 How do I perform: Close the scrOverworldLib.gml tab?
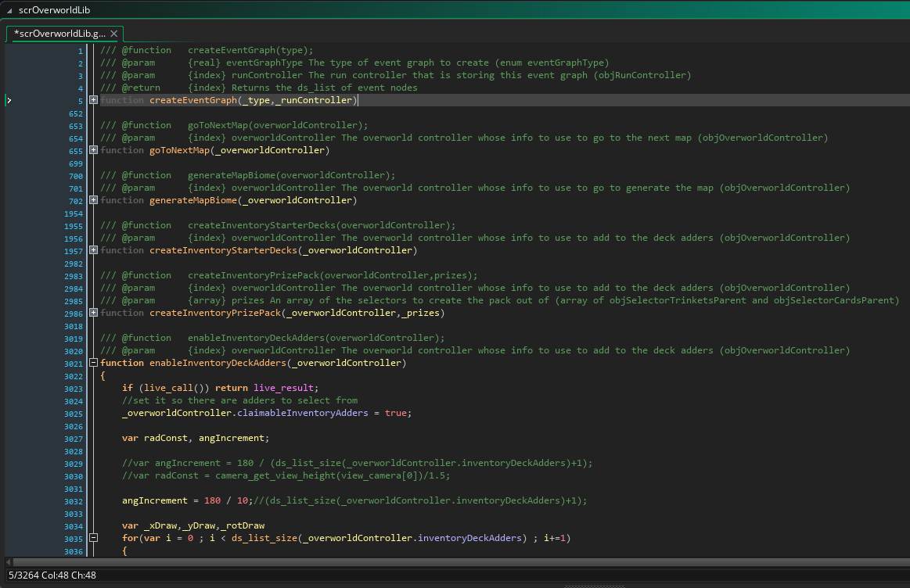coord(113,34)
